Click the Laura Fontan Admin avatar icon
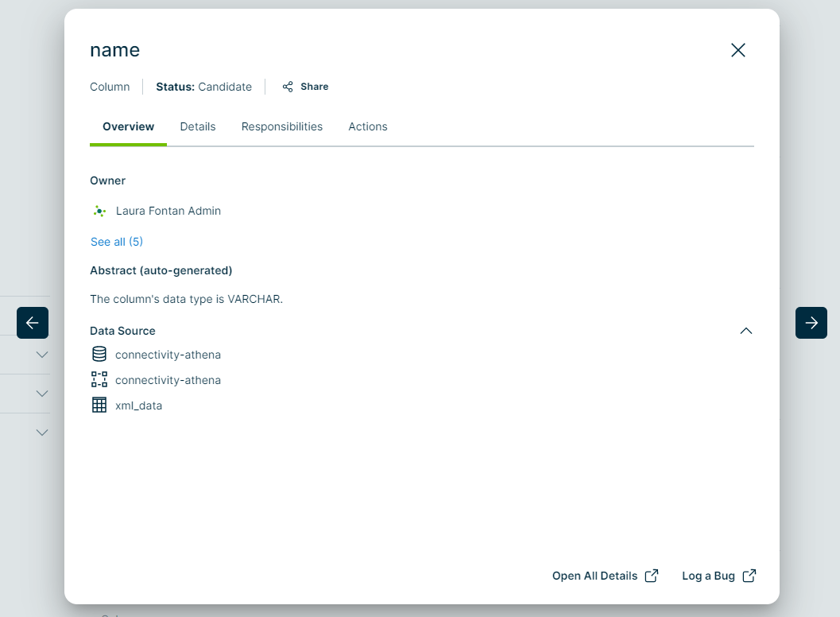 (99, 211)
